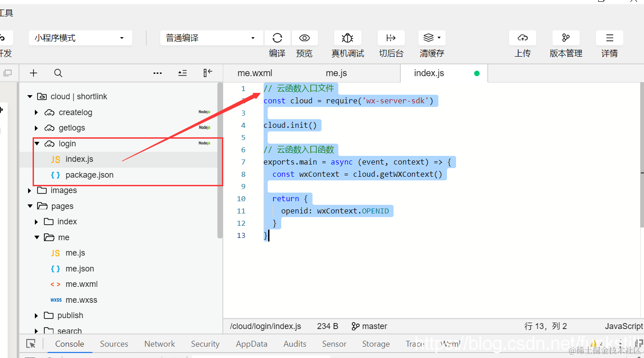644x358 pixels.
Task: Click the hide sidebar panel icon
Action: (207, 73)
